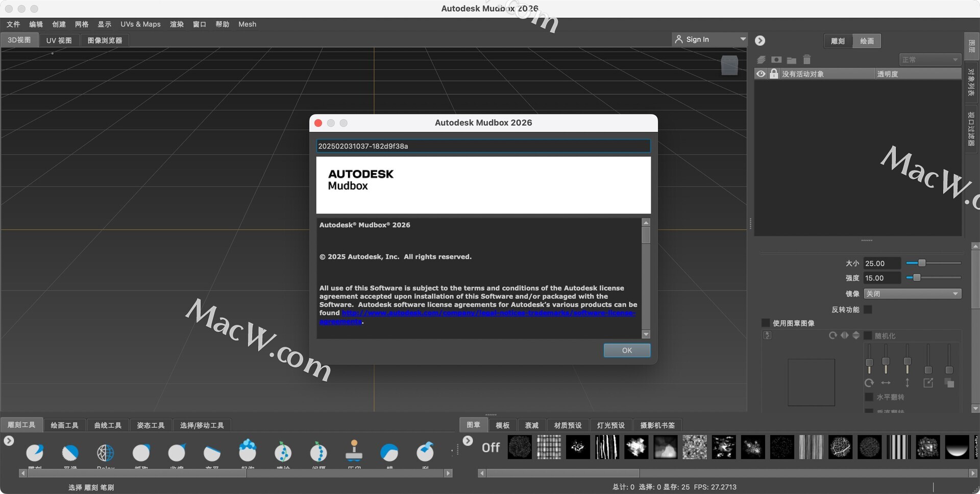Image resolution: width=980 pixels, height=494 pixels.
Task: Switch layers panel to 绘画 mode
Action: pyautogui.click(x=867, y=41)
